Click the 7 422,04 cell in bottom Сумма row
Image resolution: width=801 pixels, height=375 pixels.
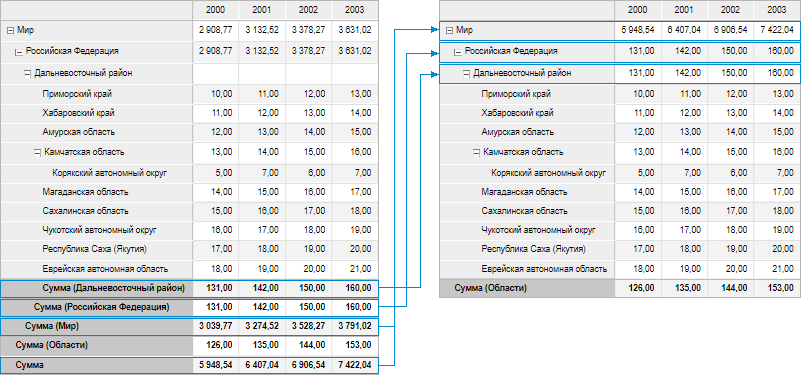(355, 366)
